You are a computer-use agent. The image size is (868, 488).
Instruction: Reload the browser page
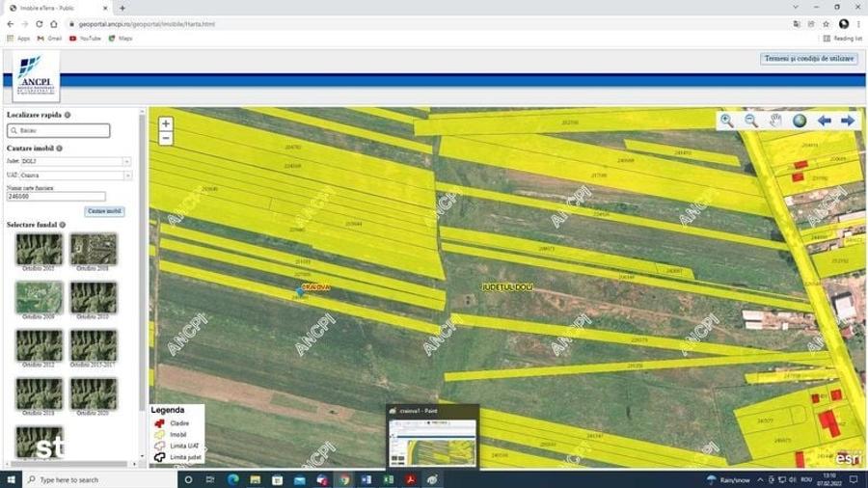pos(40,24)
